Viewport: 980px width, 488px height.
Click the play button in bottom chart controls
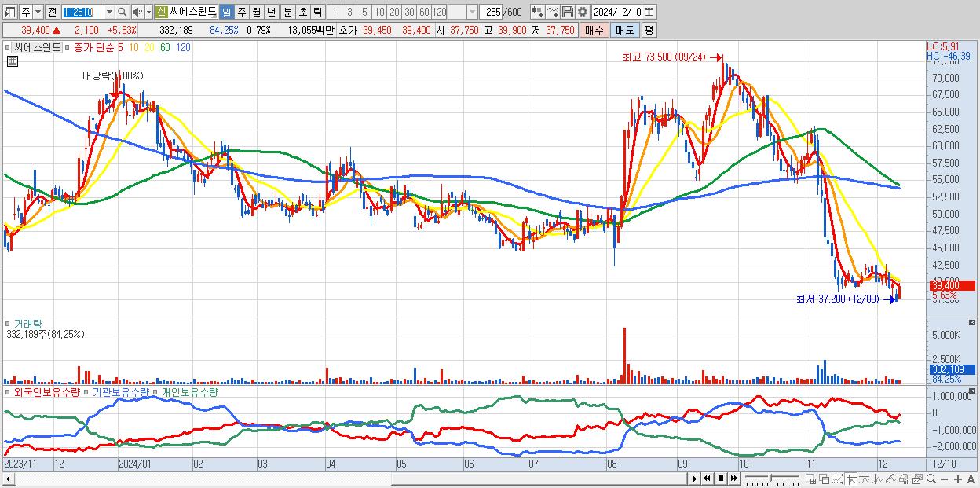tap(695, 479)
